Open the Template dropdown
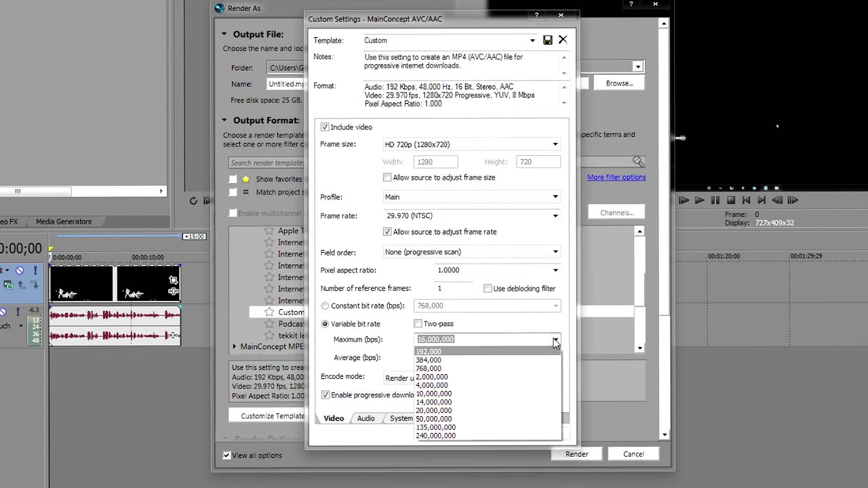The image size is (868, 488). 532,41
